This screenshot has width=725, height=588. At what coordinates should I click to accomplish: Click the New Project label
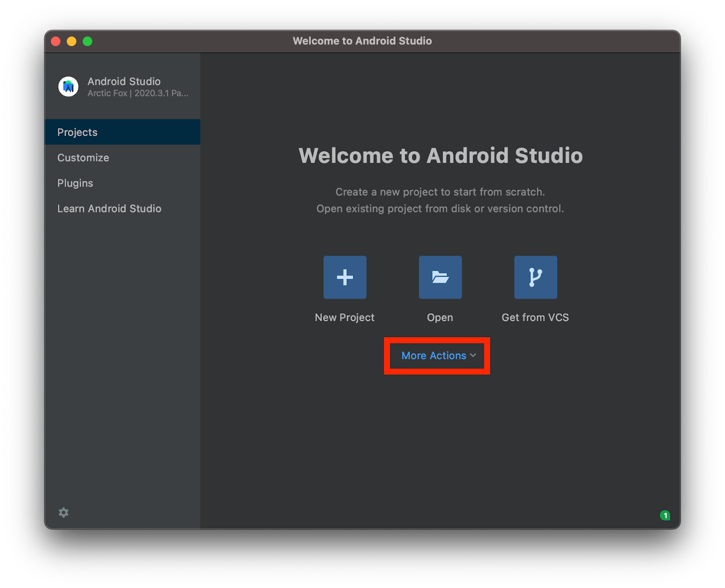pyautogui.click(x=345, y=318)
